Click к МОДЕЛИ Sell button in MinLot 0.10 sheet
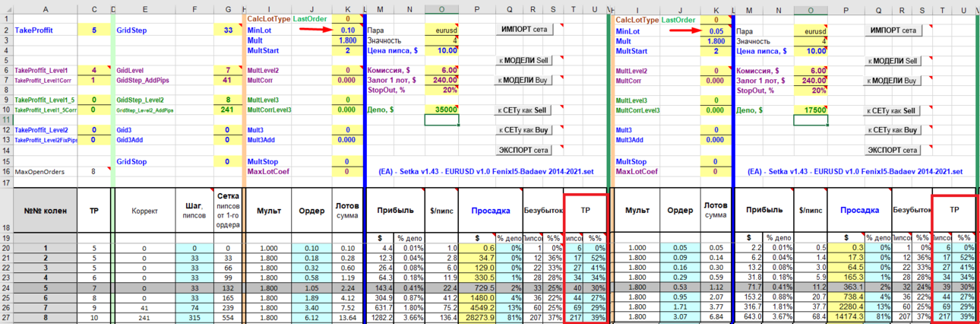The width and height of the screenshot is (980, 324). 524,60
